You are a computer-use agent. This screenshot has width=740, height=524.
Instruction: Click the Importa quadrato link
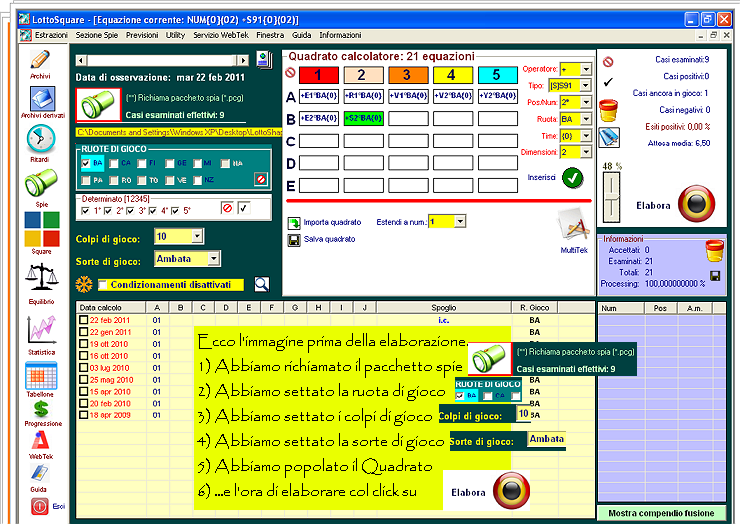coord(332,222)
